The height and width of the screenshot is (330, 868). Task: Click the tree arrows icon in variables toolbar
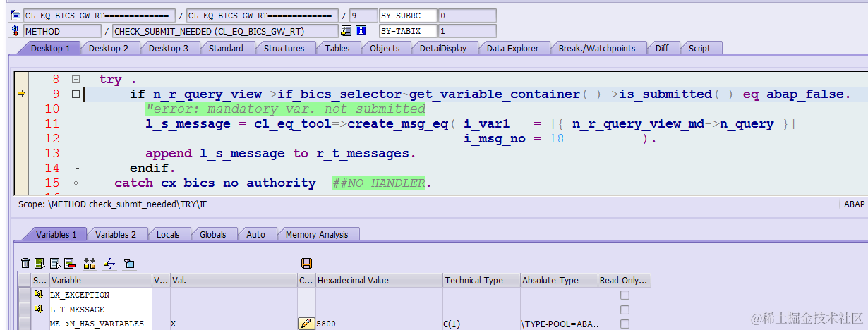tap(109, 263)
